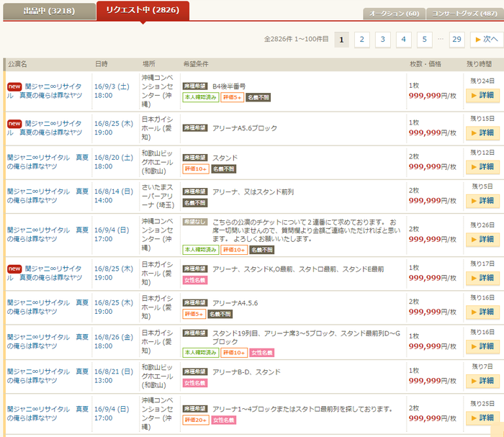Click the 名義不問 tag in アリーナ、又はスタンド前列 row

pos(195,203)
